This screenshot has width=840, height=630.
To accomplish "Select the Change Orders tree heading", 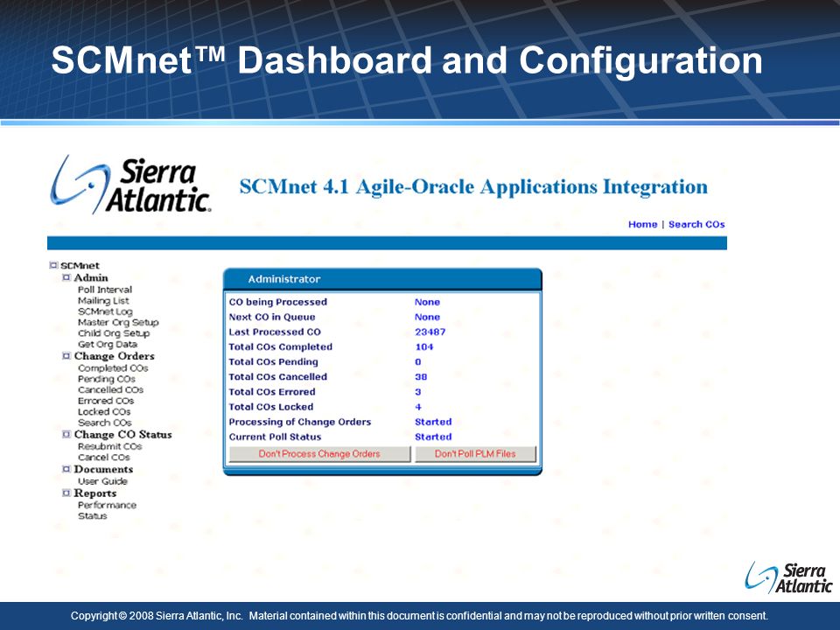I will pos(114,356).
